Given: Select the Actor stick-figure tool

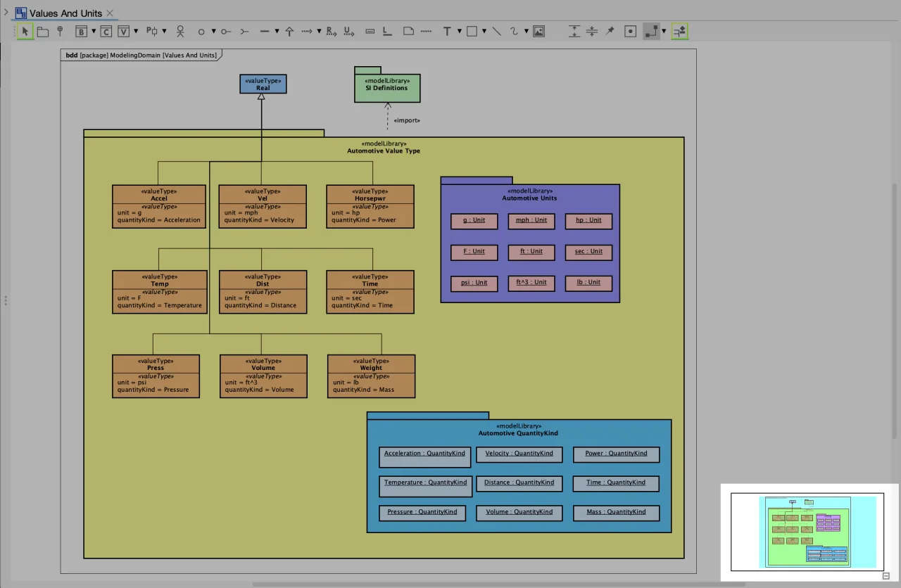Looking at the screenshot, I should click(180, 32).
